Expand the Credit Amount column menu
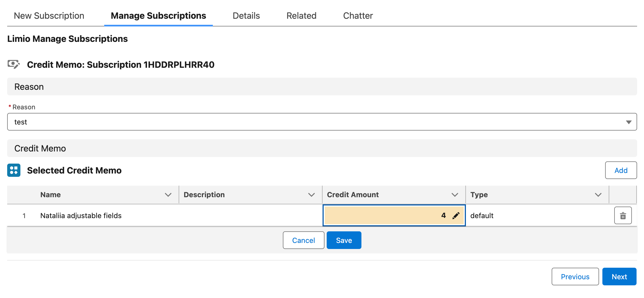The image size is (644, 298). 455,195
